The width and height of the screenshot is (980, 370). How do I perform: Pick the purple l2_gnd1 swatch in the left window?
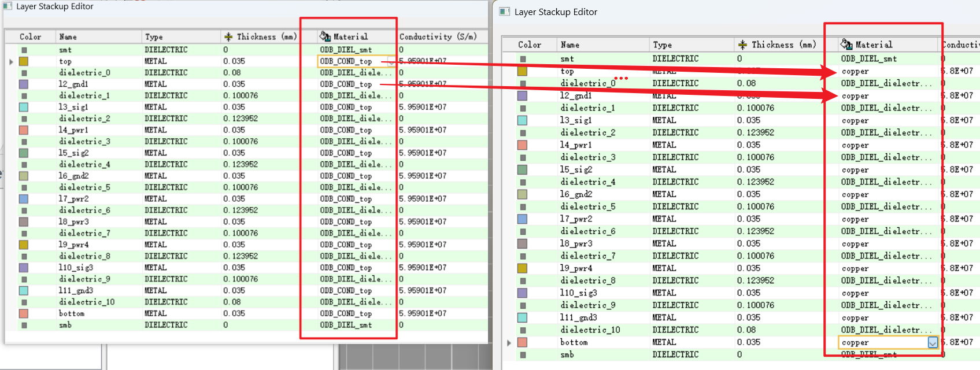coord(24,84)
